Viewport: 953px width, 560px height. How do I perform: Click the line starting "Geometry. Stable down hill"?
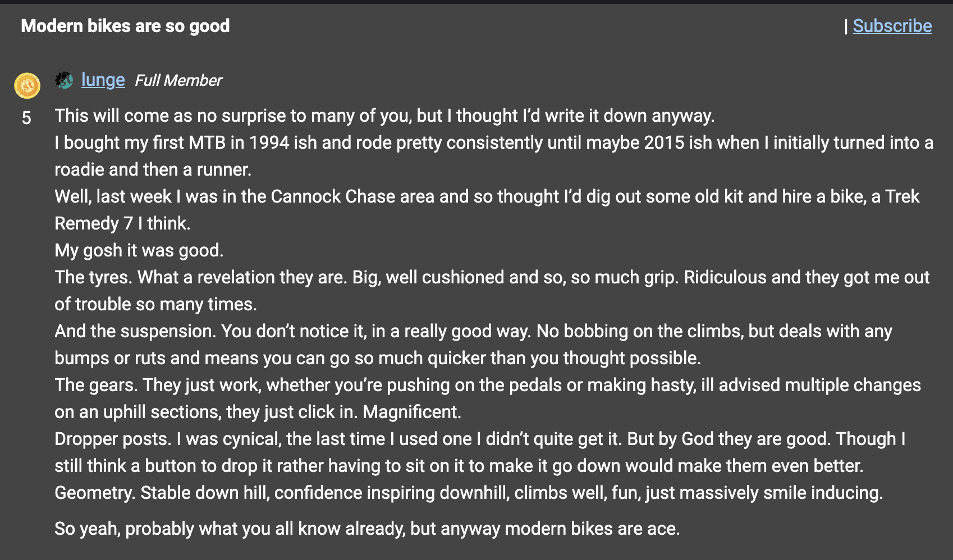[x=469, y=493]
